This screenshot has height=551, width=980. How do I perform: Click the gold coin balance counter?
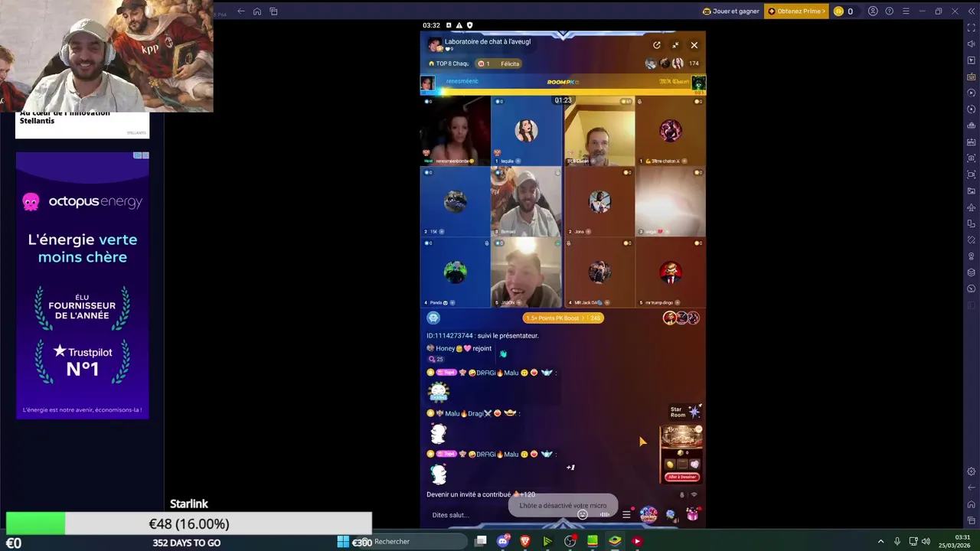click(x=844, y=11)
